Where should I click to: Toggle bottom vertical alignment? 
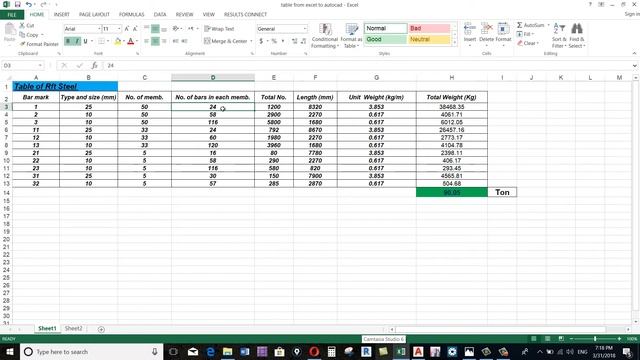coord(164,29)
